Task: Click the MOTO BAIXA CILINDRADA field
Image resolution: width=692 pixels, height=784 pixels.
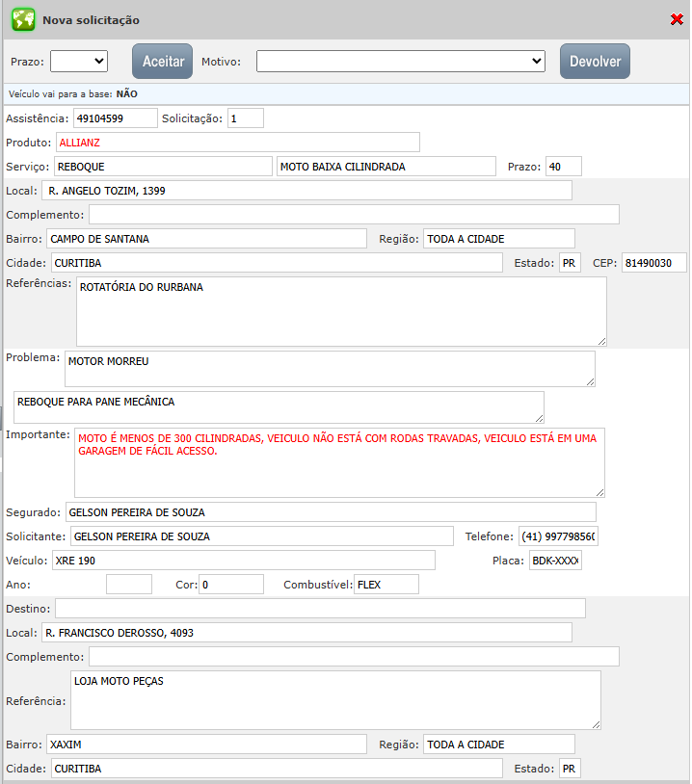Action: [x=386, y=167]
